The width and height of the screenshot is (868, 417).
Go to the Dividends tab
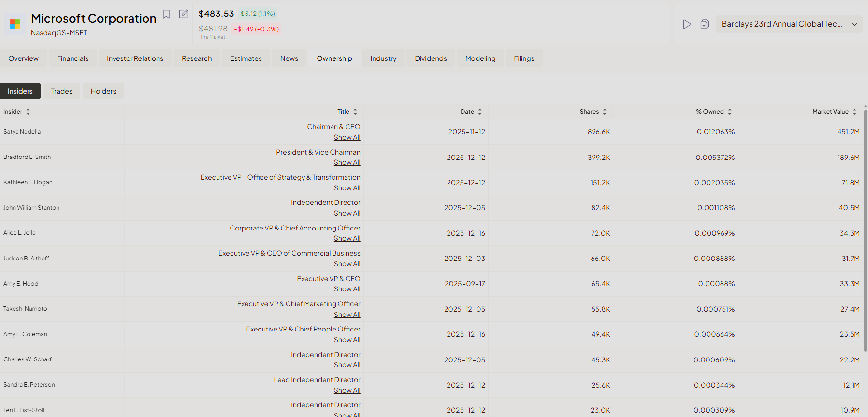pyautogui.click(x=431, y=58)
